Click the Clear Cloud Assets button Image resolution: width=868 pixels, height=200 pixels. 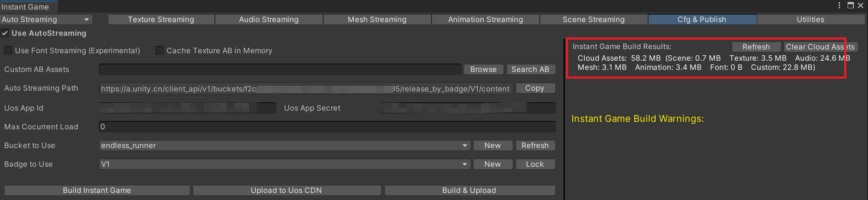[820, 47]
